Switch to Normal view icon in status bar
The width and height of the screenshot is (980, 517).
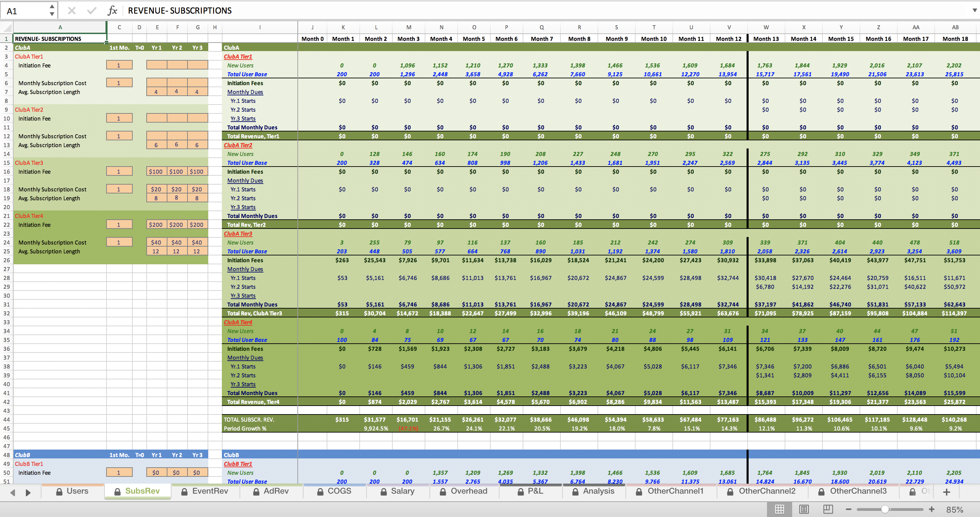779,509
